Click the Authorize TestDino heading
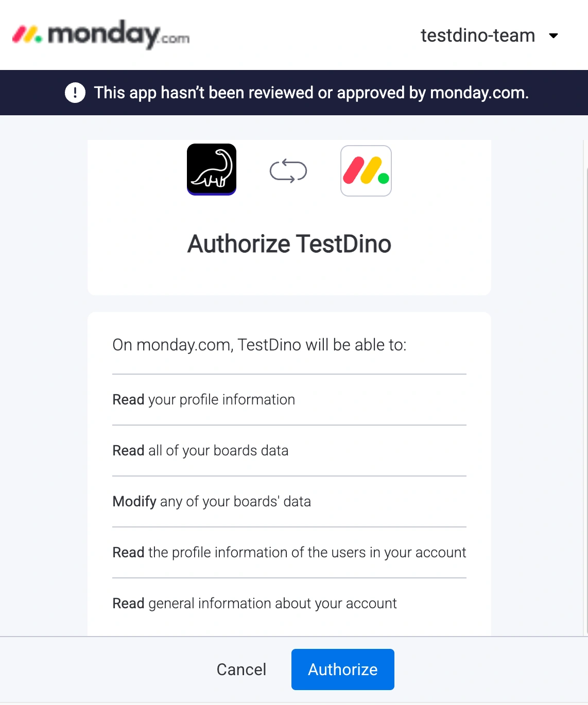 (x=289, y=244)
